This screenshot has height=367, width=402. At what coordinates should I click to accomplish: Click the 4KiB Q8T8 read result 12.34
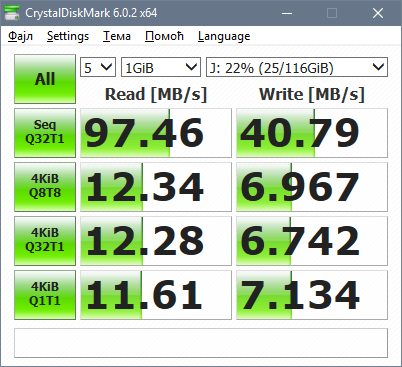[x=156, y=187]
